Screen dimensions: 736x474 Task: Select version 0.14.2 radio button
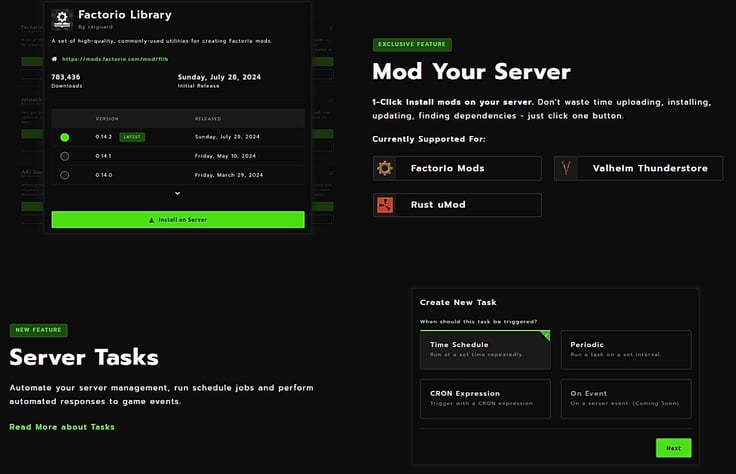(65, 137)
